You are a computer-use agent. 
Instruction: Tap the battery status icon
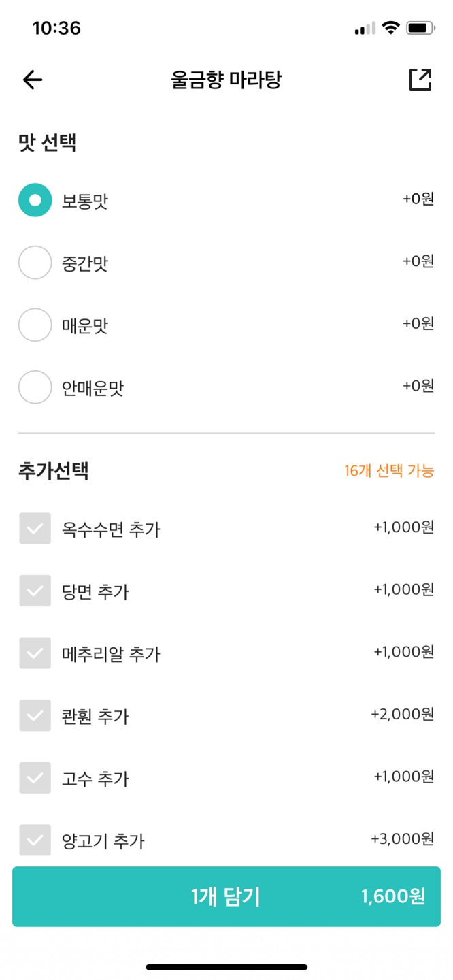pos(420,28)
